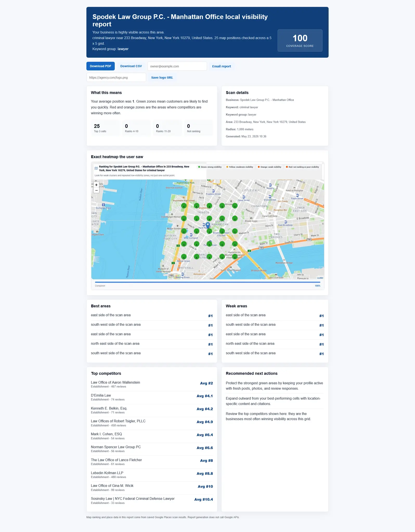Click the map icon beside the Ranking heading
This screenshot has width=415, height=532.
pos(96,168)
